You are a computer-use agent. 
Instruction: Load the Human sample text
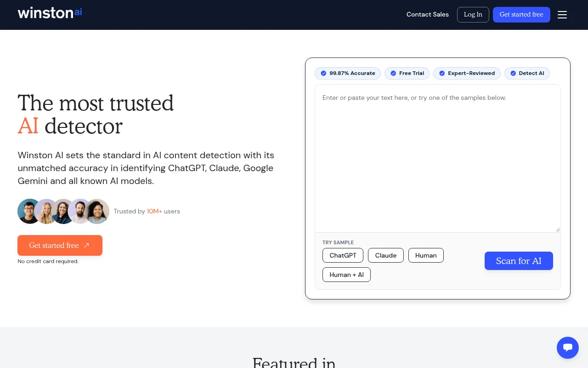(426, 255)
